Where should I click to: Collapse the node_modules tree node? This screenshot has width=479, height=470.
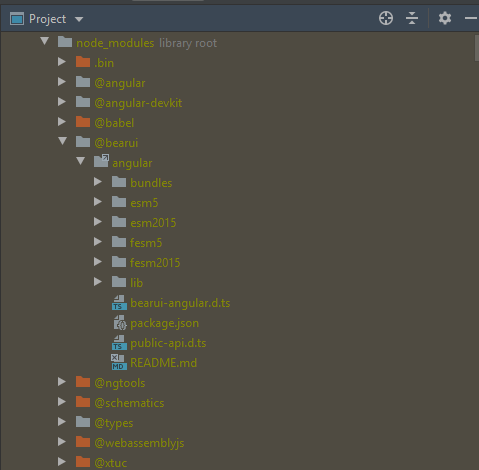(45, 41)
